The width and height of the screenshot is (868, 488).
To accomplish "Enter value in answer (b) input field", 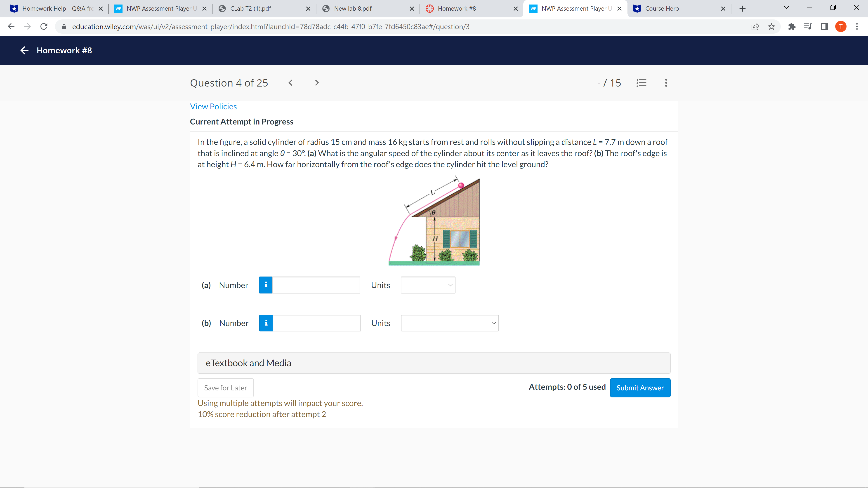I will [x=316, y=323].
